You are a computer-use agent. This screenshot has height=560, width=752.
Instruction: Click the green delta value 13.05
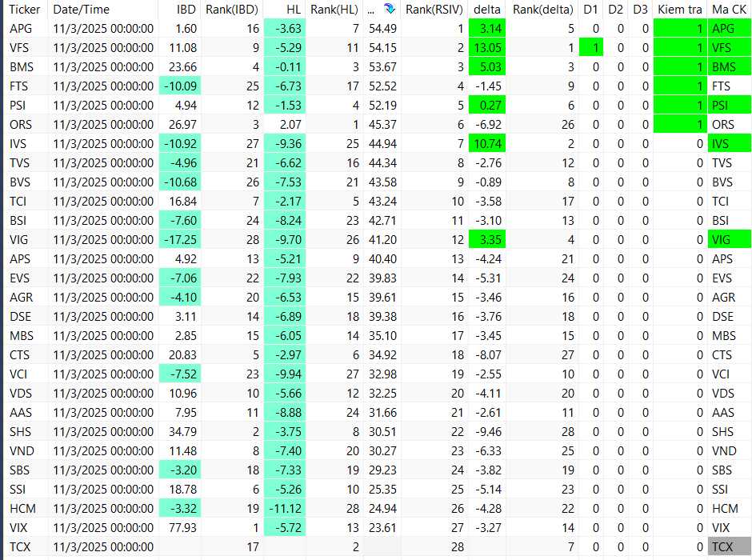(487, 48)
